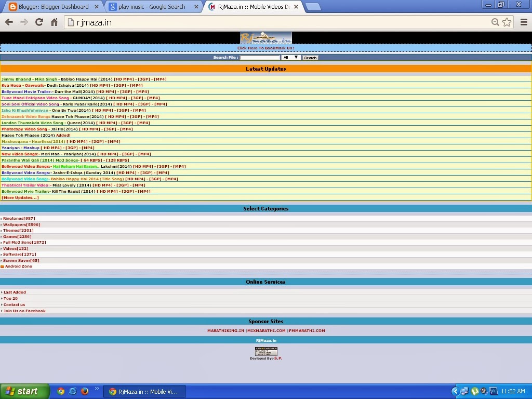
Task: Open the Themes[3301] category
Action: [18, 230]
